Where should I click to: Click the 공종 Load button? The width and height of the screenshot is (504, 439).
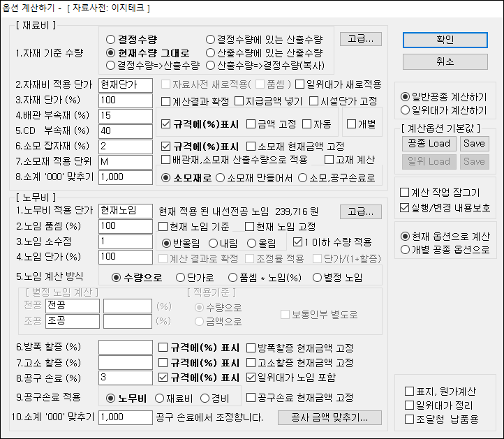pyautogui.click(x=429, y=143)
